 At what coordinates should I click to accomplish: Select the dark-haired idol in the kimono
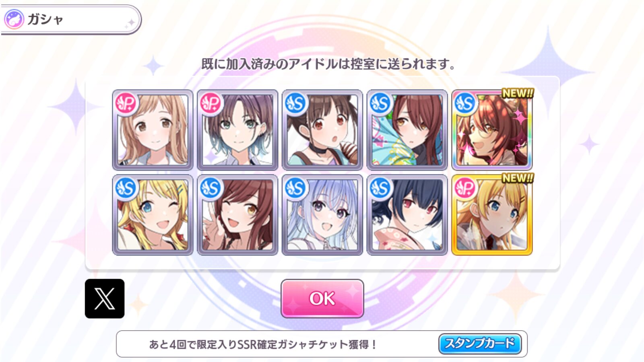point(407,215)
